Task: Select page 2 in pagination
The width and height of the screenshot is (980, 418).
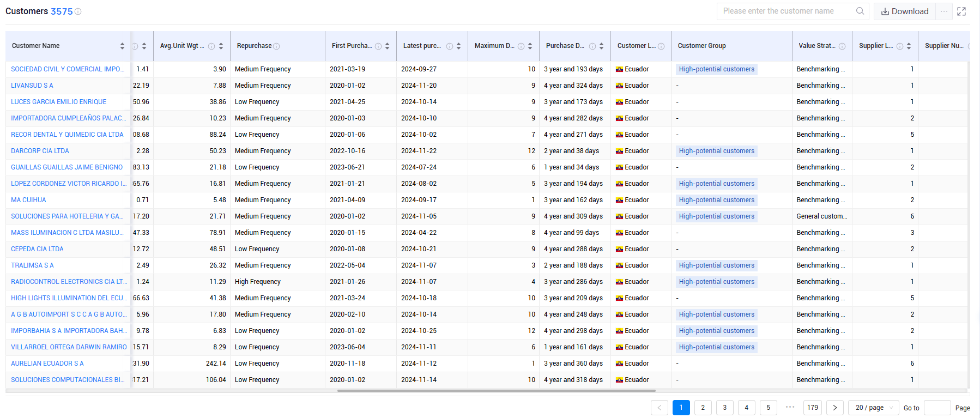Action: pos(703,408)
